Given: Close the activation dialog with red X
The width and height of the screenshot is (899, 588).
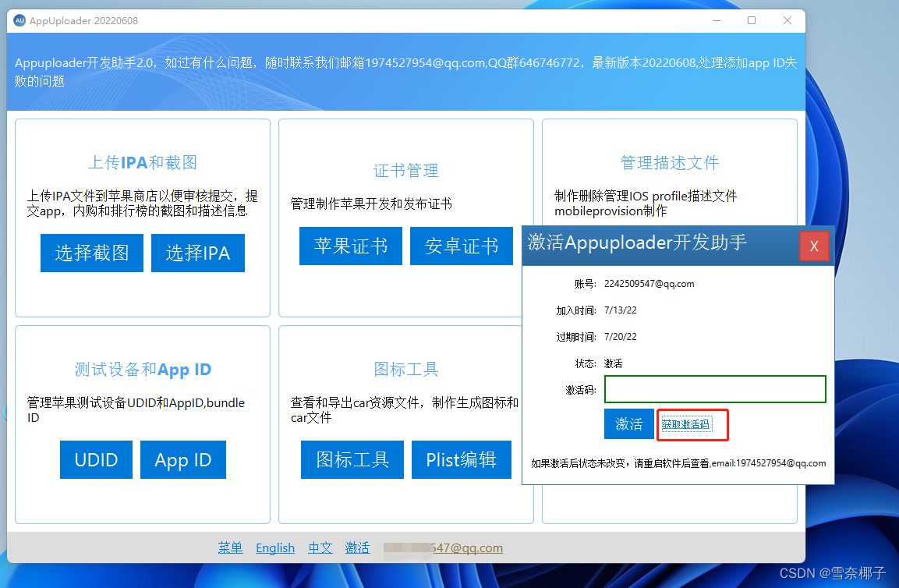Looking at the screenshot, I should point(813,246).
